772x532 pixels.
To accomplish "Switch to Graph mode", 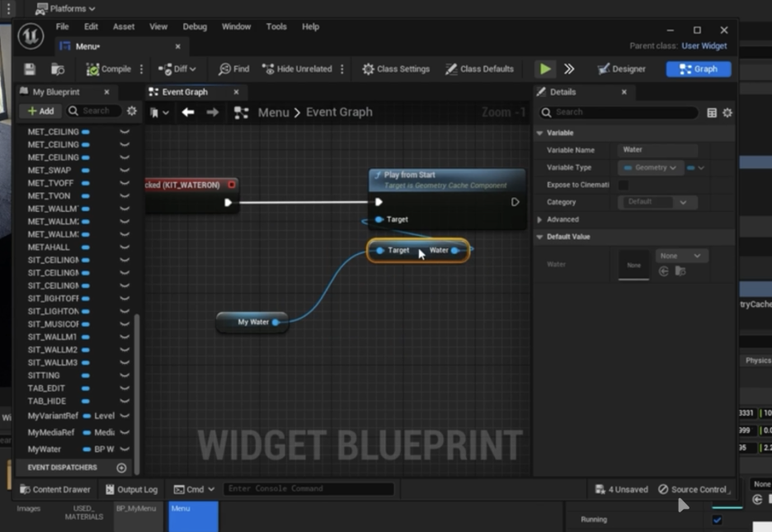I will pyautogui.click(x=698, y=69).
